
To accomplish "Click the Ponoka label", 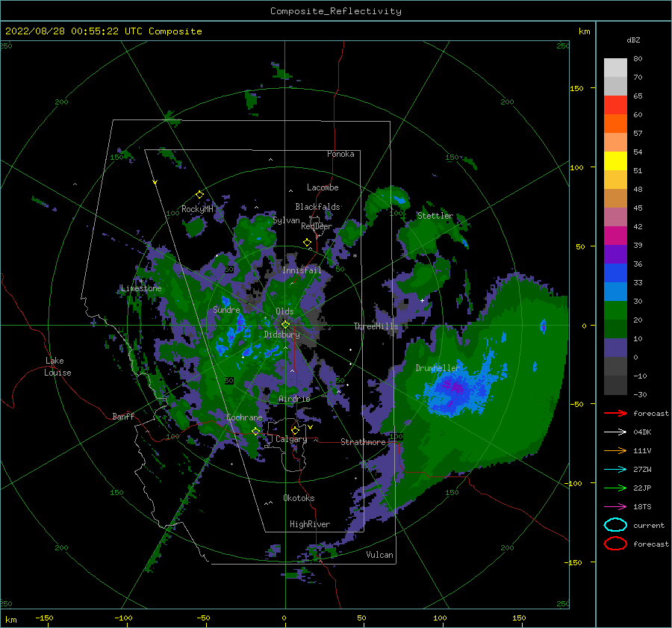I will 340,154.
